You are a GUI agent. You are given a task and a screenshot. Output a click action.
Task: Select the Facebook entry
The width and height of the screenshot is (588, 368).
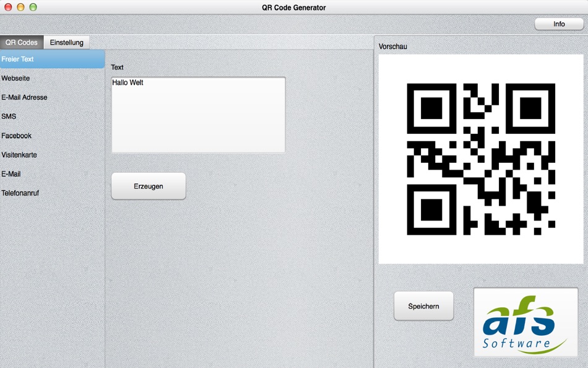(x=52, y=136)
